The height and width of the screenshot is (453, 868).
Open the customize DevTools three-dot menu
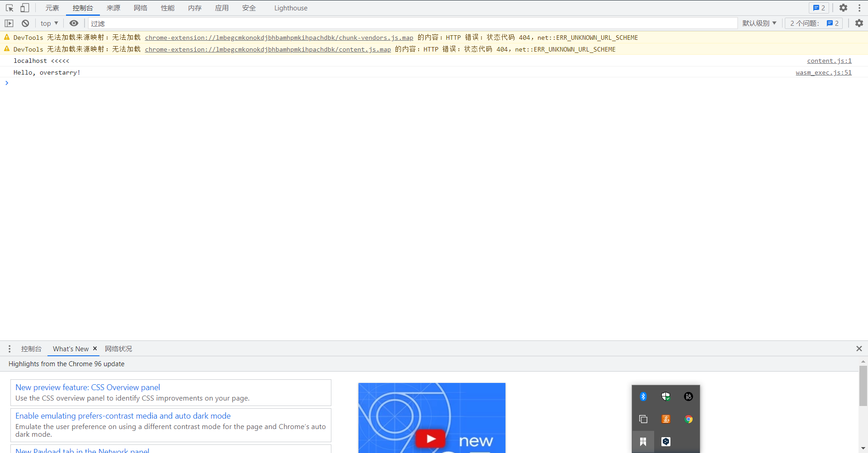(x=859, y=8)
